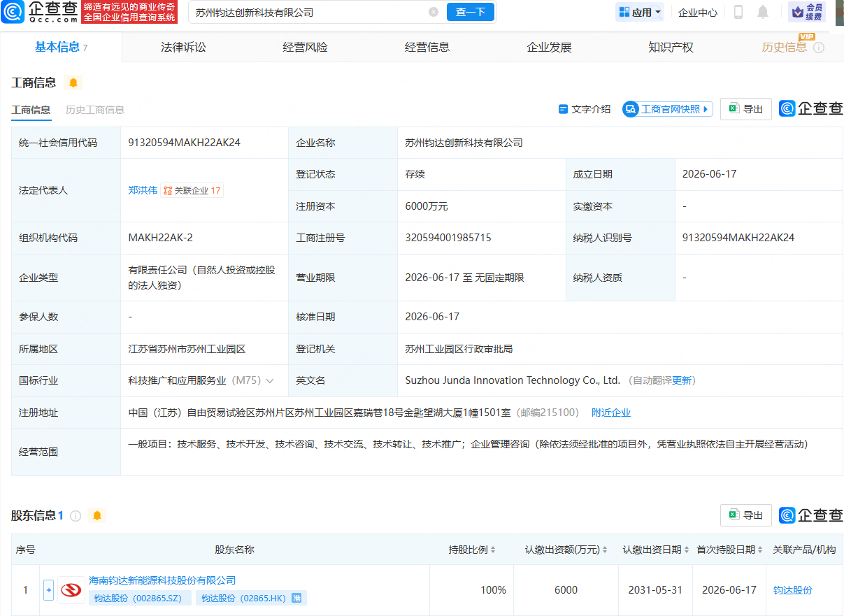Export 股东信息 with 导出 button
844x616 pixels.
tap(746, 515)
